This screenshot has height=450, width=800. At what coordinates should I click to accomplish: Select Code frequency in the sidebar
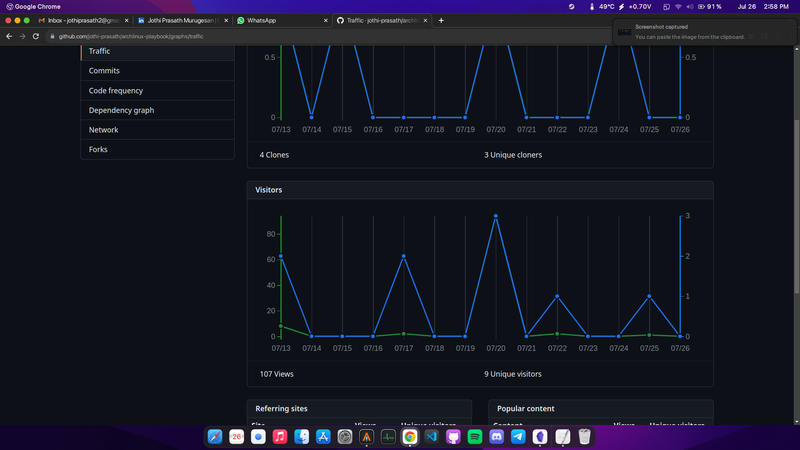[x=118, y=91]
